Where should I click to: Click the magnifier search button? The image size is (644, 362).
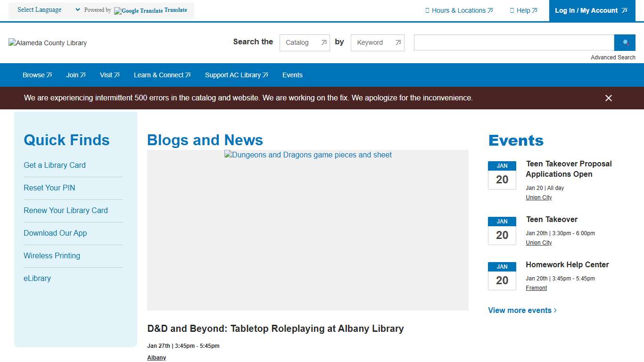click(x=625, y=42)
